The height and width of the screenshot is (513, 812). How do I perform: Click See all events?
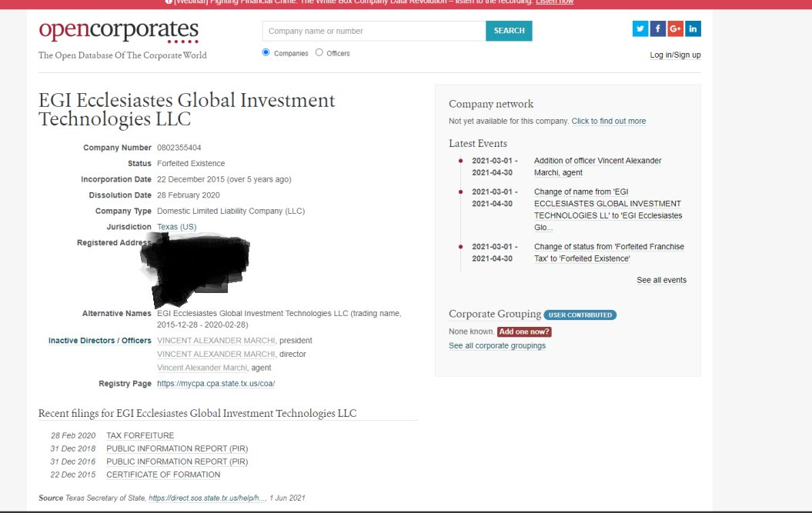point(661,280)
